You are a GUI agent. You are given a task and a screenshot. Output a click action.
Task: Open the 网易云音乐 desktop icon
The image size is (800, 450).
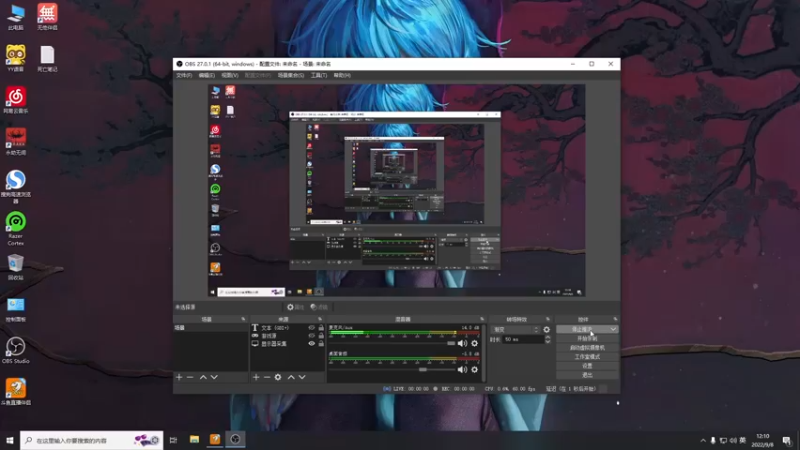click(16, 100)
